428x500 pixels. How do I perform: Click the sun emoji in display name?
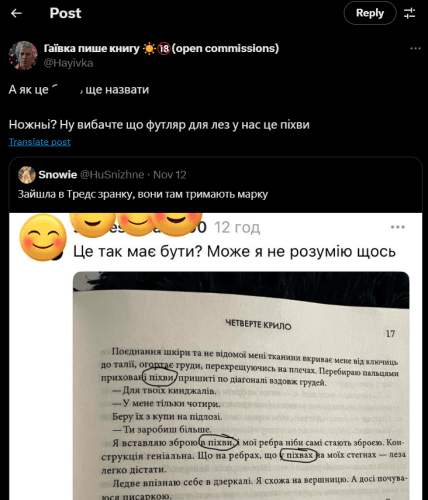149,49
